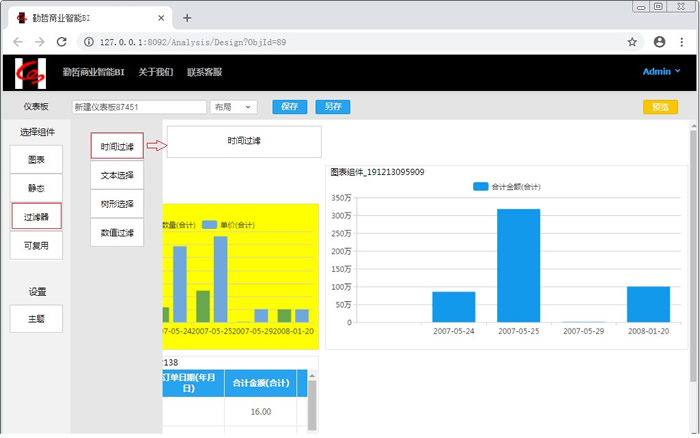The image size is (700, 438).
Task: Select the 文本选择 filter option
Action: [117, 175]
